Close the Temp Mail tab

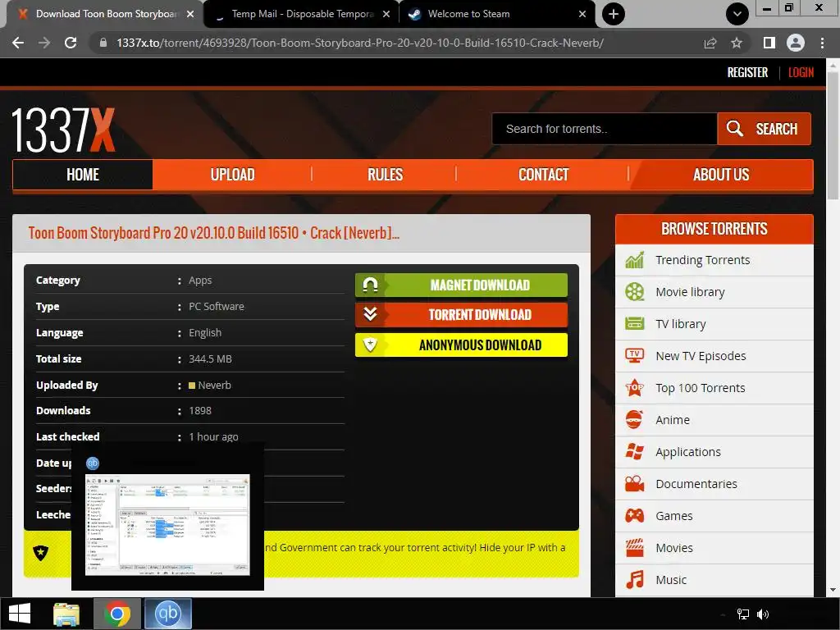386,14
